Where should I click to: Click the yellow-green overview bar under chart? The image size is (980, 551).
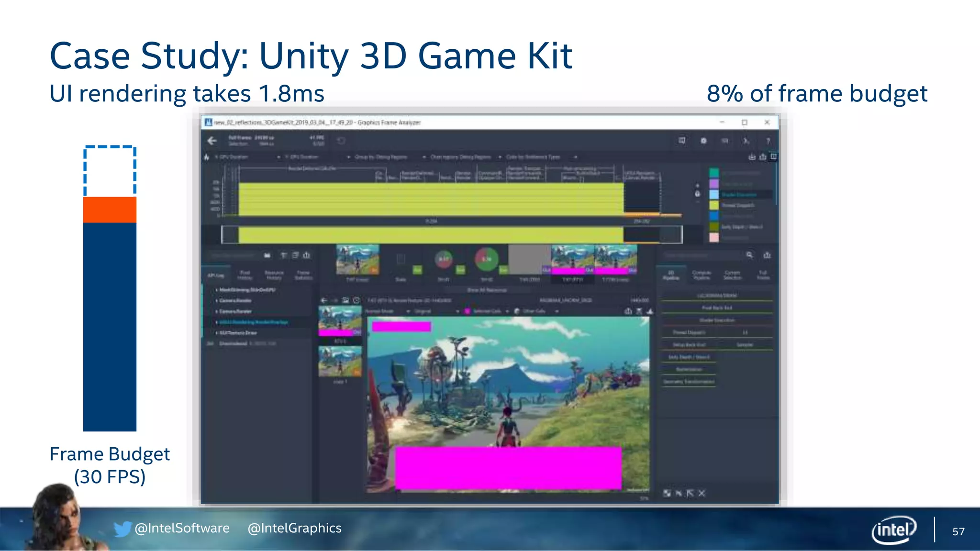coord(431,234)
